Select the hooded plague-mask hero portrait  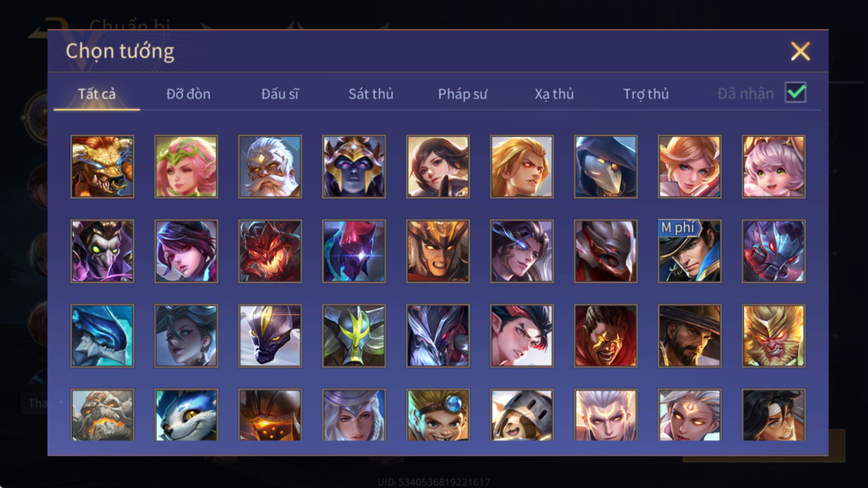606,167
